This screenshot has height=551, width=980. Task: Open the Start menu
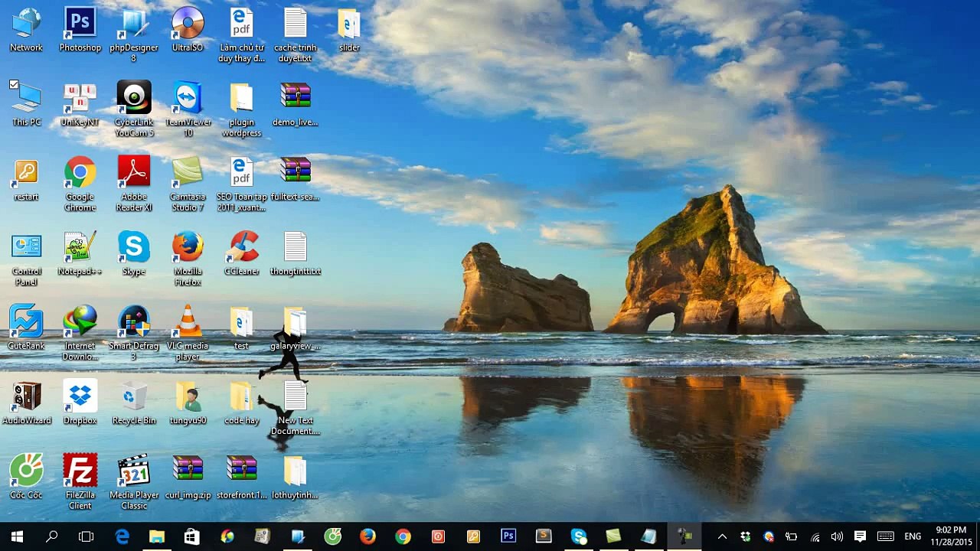tap(17, 536)
